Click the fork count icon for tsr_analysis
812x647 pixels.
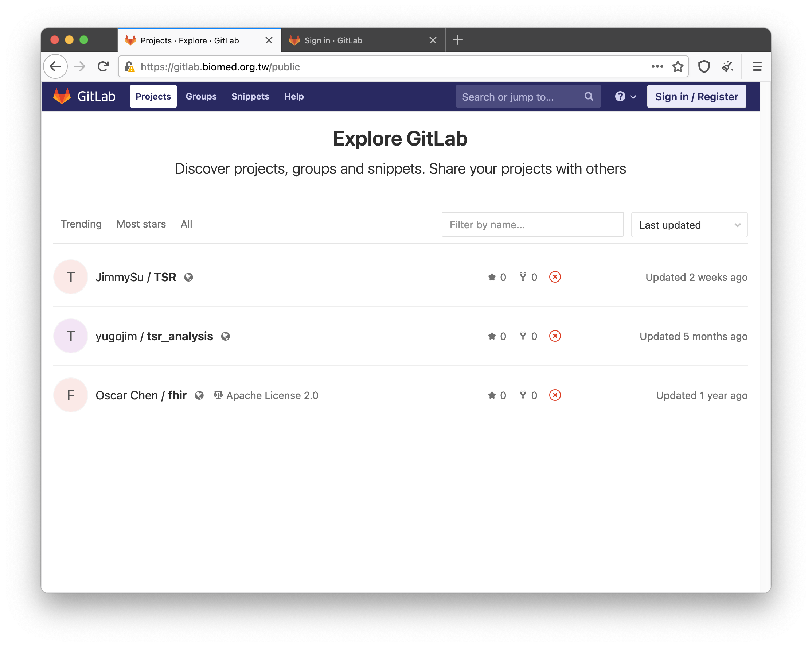pyautogui.click(x=523, y=336)
